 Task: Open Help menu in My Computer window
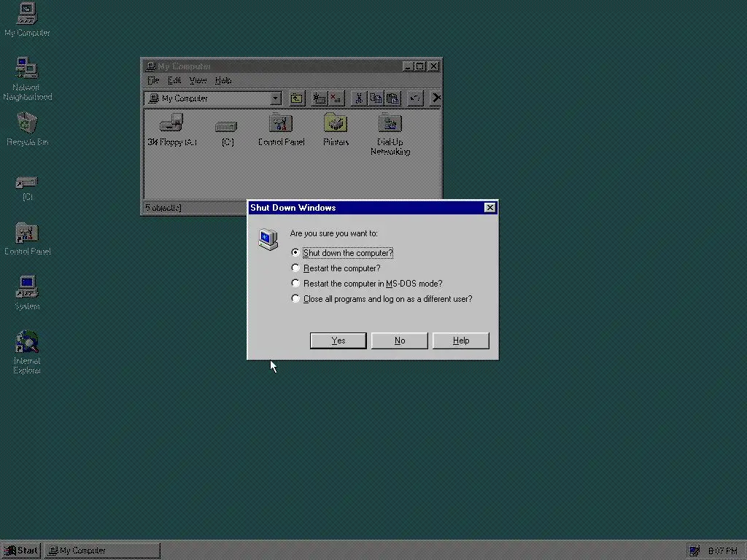click(223, 80)
